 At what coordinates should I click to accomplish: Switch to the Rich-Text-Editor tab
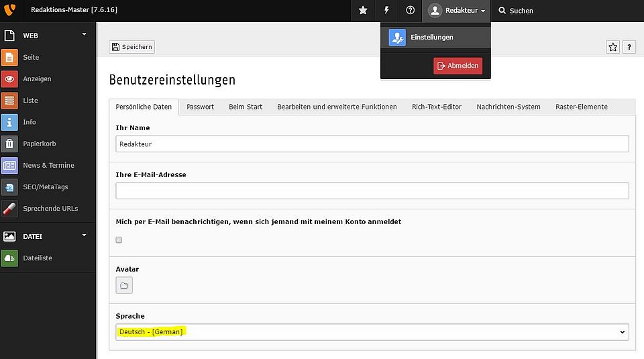tap(436, 107)
